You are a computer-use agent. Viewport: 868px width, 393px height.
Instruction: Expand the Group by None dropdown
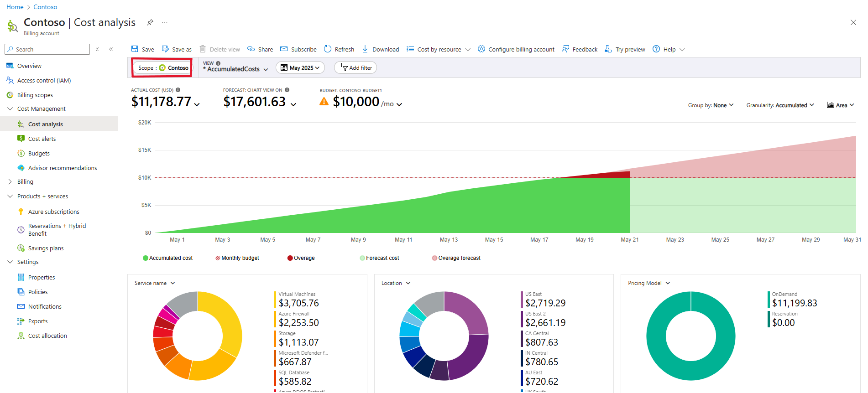pyautogui.click(x=711, y=105)
